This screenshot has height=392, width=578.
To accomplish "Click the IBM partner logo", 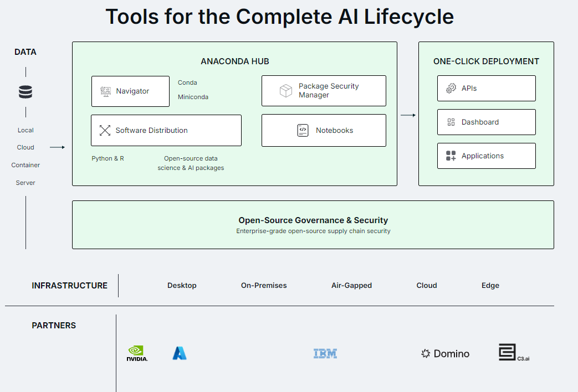I will coord(325,354).
